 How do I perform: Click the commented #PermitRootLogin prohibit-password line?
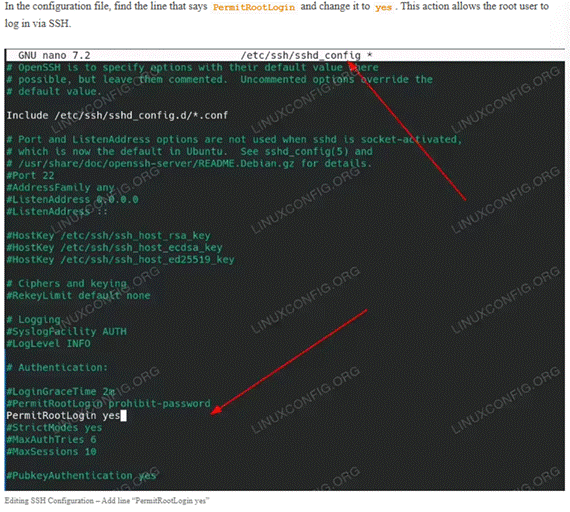click(108, 404)
